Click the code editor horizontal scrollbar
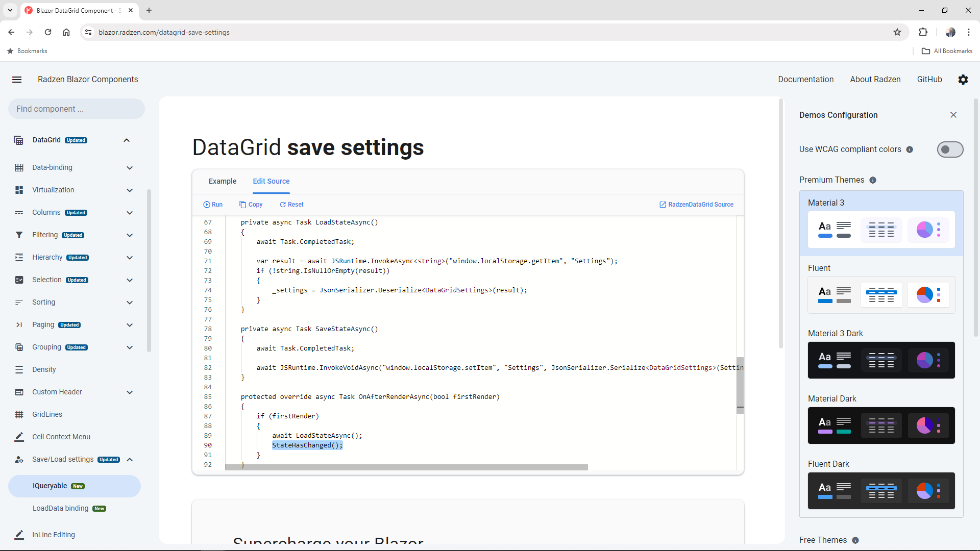 406,467
